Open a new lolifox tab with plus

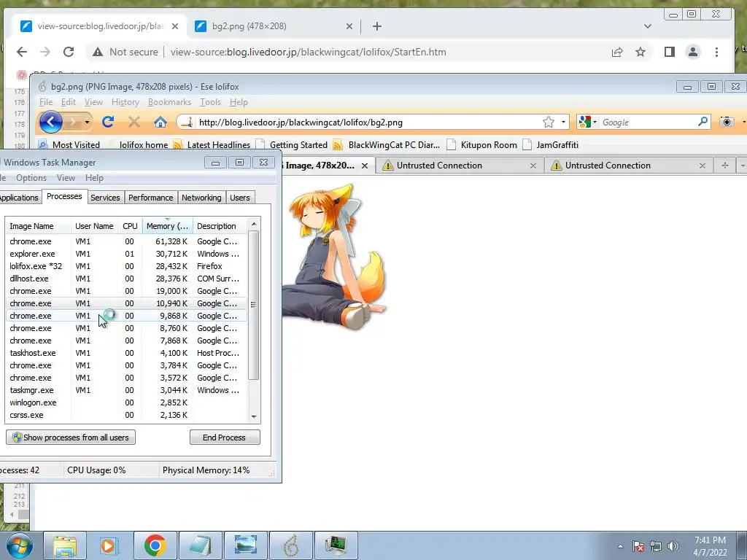pos(724,166)
